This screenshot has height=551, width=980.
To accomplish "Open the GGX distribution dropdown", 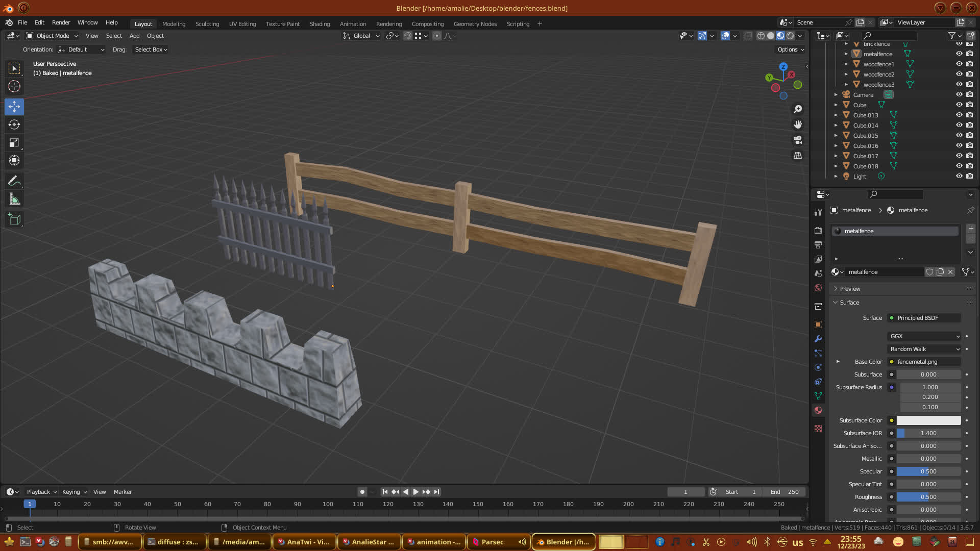I will pyautogui.click(x=924, y=336).
